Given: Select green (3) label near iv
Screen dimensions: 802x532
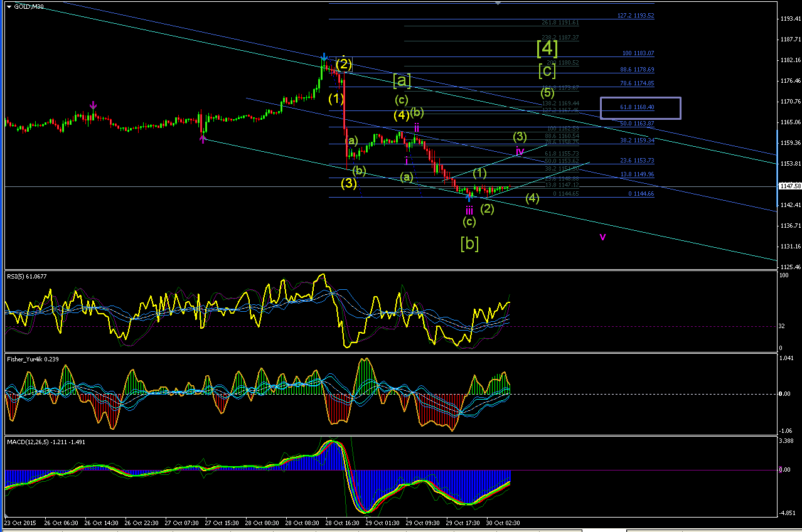Looking at the screenshot, I should [520, 136].
